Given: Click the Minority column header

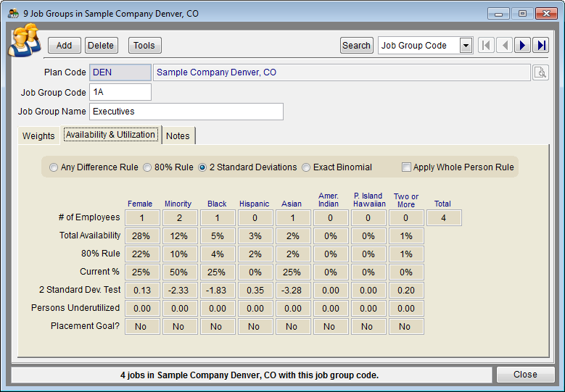Looking at the screenshot, I should click(178, 204).
